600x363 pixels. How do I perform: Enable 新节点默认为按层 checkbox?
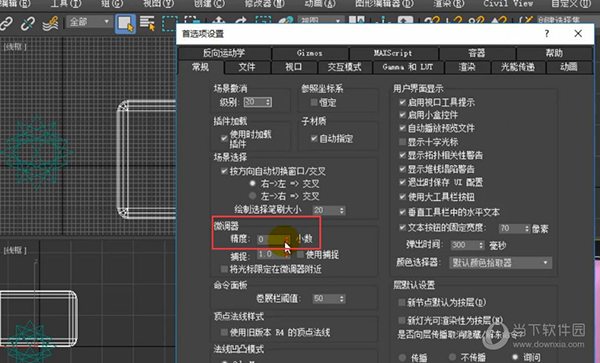[x=402, y=302]
